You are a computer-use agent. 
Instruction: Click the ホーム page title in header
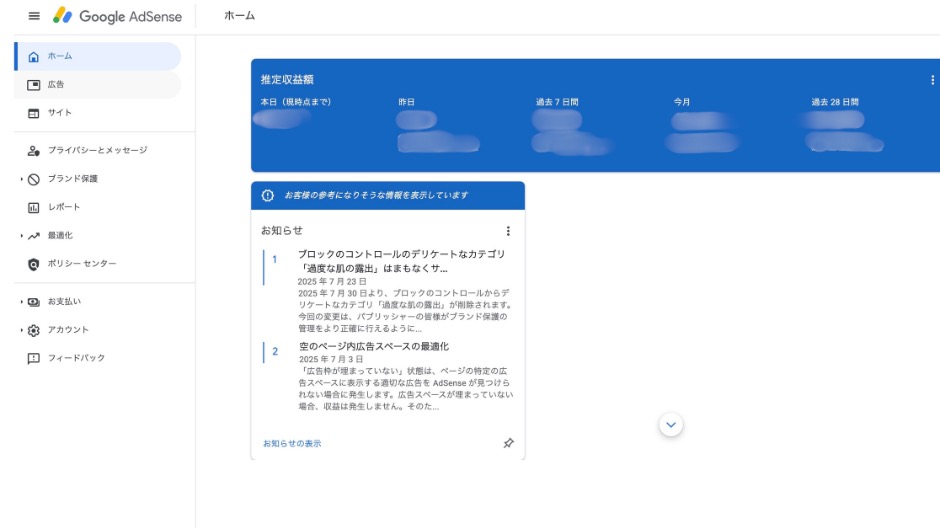point(239,16)
